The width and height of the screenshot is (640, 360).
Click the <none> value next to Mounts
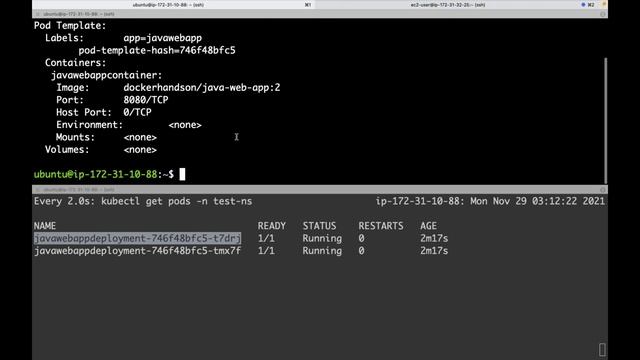(140, 137)
